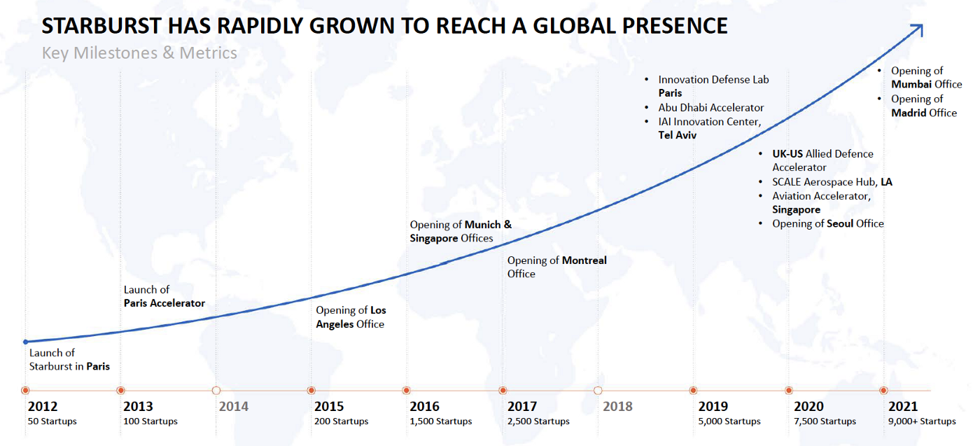Select the 2019 timeline marker dot

(693, 390)
